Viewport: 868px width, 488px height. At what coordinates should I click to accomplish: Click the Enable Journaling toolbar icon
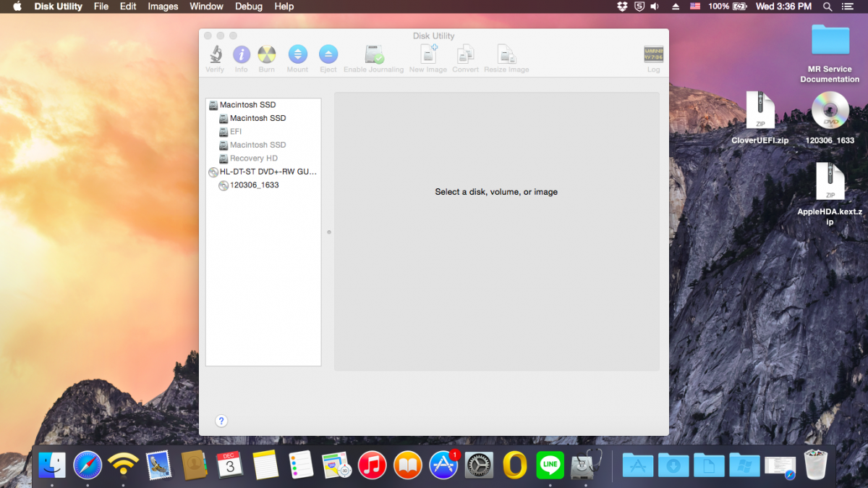(x=373, y=55)
